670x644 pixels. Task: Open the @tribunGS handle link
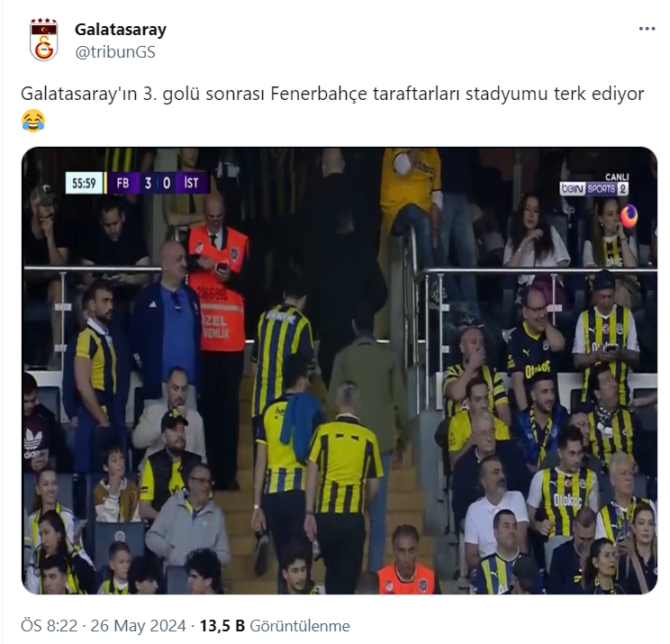tap(115, 52)
